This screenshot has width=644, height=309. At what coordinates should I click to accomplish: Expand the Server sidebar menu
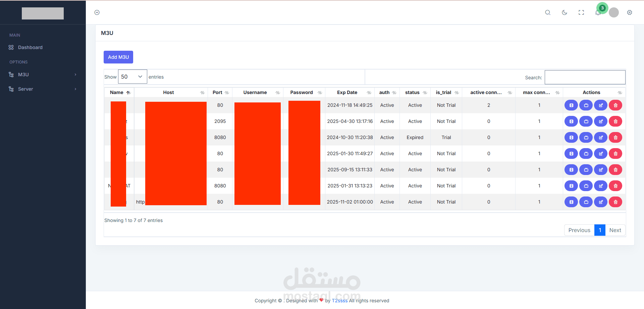click(43, 89)
